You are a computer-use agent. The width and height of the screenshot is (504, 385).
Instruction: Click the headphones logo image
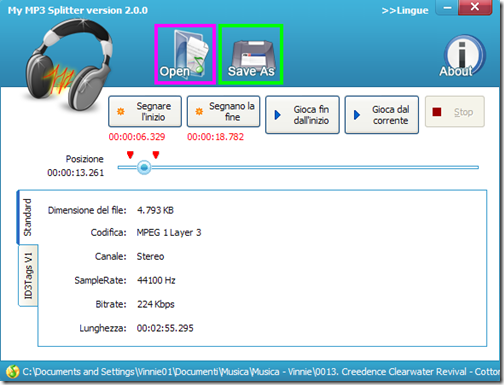[69, 65]
